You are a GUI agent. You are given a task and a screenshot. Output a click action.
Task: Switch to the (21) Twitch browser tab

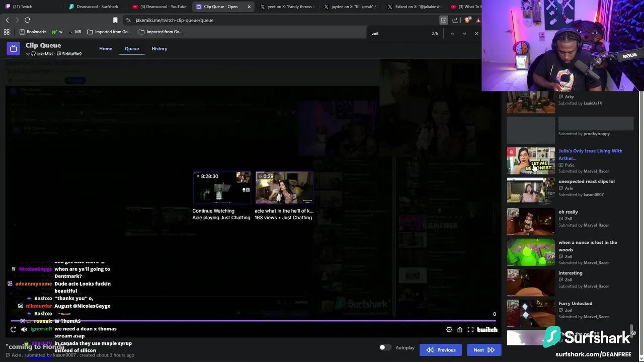(32, 7)
